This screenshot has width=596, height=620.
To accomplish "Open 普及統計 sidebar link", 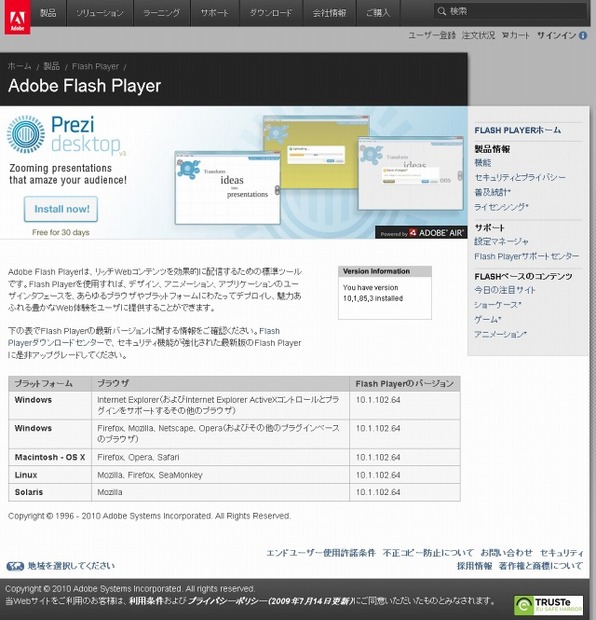I will pyautogui.click(x=492, y=192).
